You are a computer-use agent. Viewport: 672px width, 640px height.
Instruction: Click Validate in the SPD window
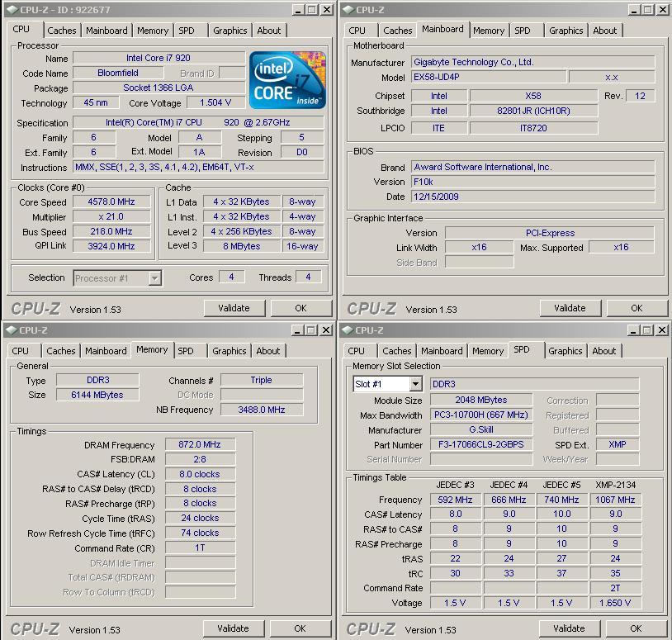click(x=569, y=628)
